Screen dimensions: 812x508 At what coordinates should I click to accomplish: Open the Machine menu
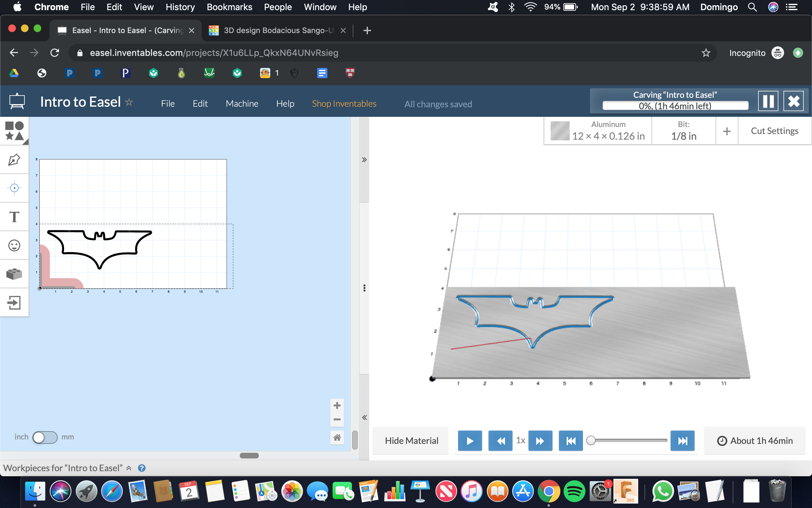[x=242, y=104]
